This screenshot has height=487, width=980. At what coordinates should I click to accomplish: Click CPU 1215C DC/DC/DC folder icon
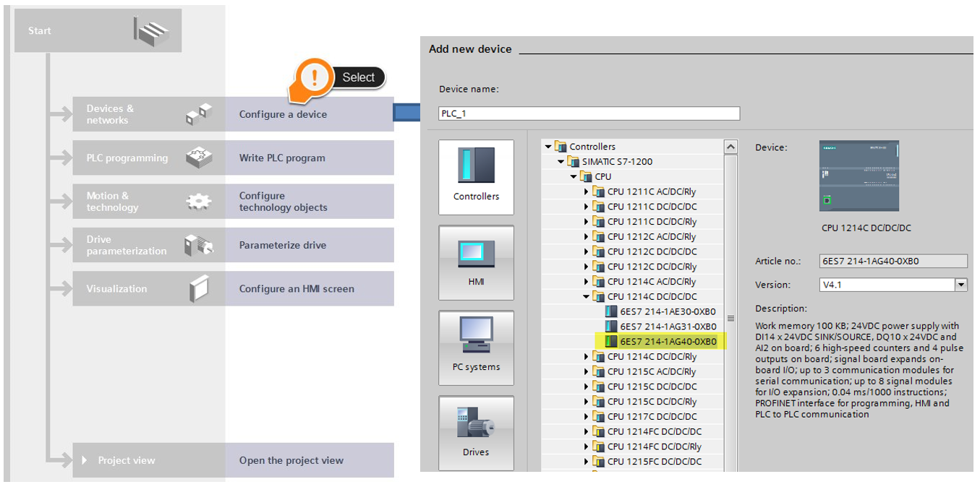[598, 387]
